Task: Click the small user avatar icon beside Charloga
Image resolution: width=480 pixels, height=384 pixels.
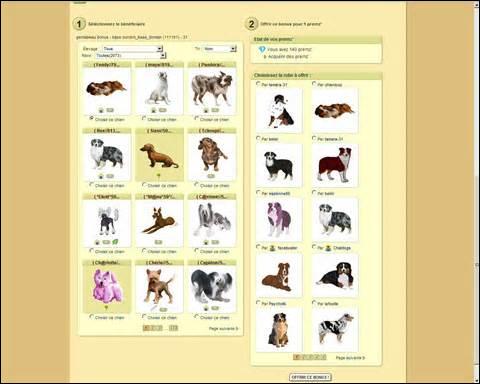Action: pyautogui.click(x=328, y=248)
